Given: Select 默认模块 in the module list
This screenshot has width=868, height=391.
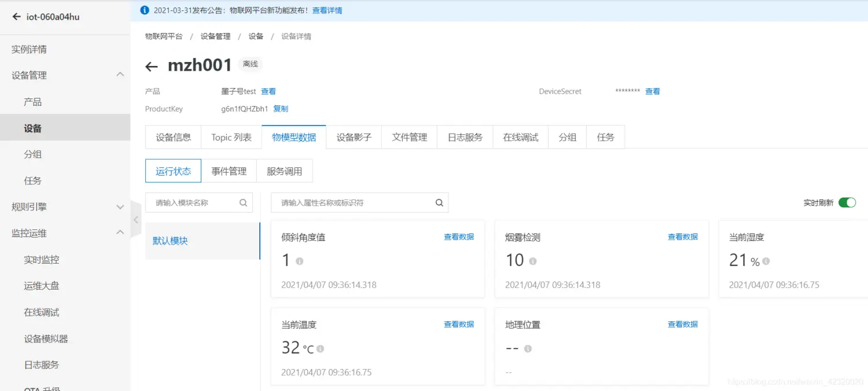Looking at the screenshot, I should 171,241.
